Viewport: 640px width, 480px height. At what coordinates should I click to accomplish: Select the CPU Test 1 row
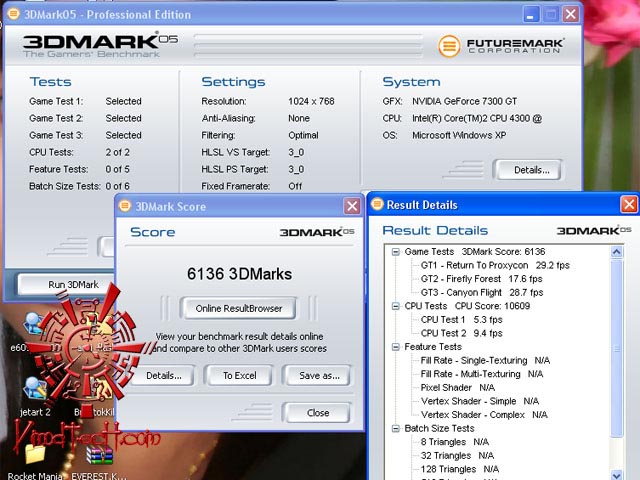coord(462,320)
